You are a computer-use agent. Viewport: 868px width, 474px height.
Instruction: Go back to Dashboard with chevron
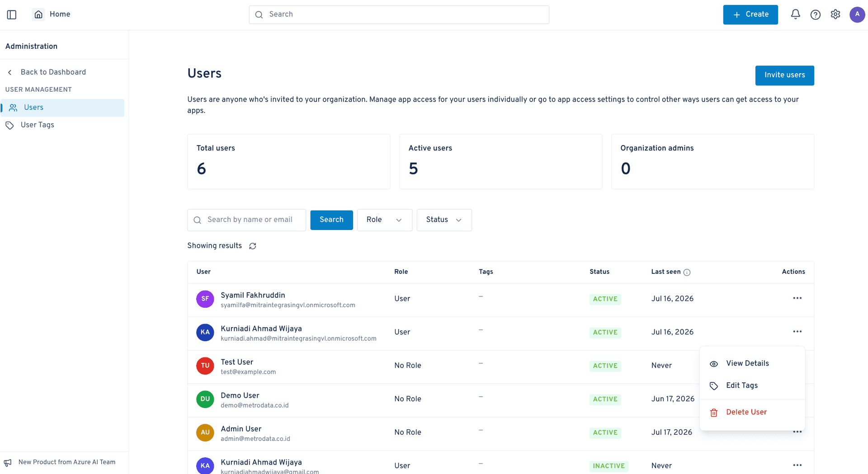point(47,72)
